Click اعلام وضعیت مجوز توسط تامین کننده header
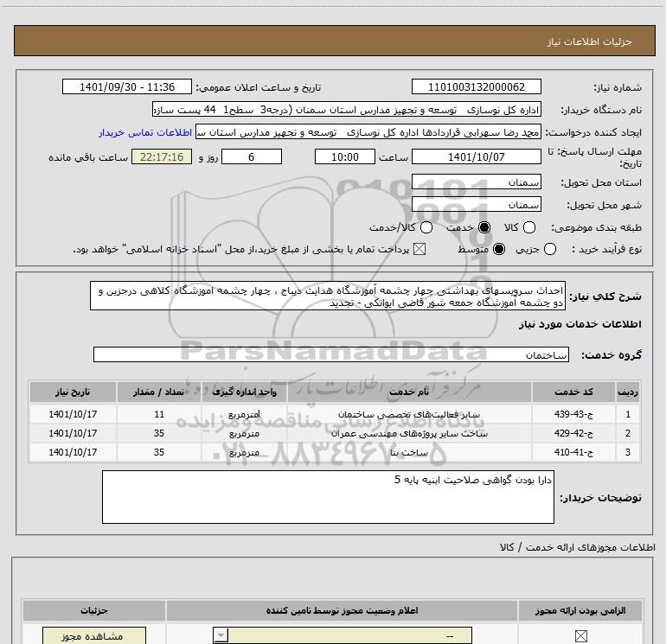666x644 pixels. [342, 610]
